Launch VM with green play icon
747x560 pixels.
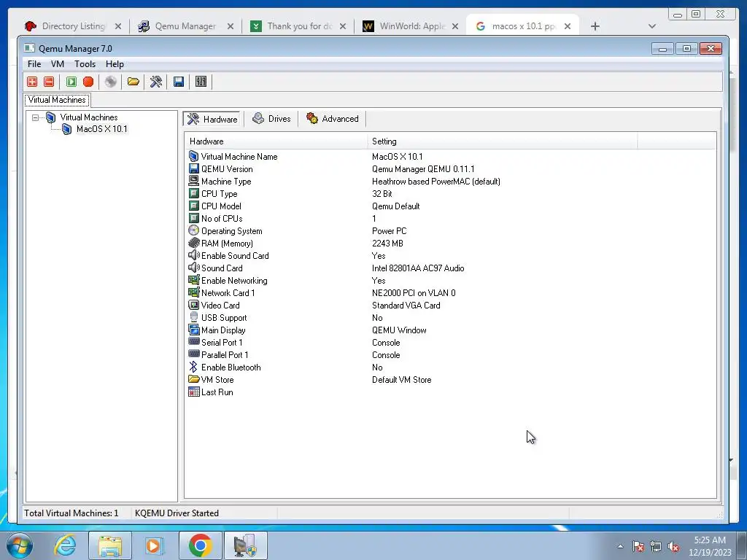[x=71, y=82]
